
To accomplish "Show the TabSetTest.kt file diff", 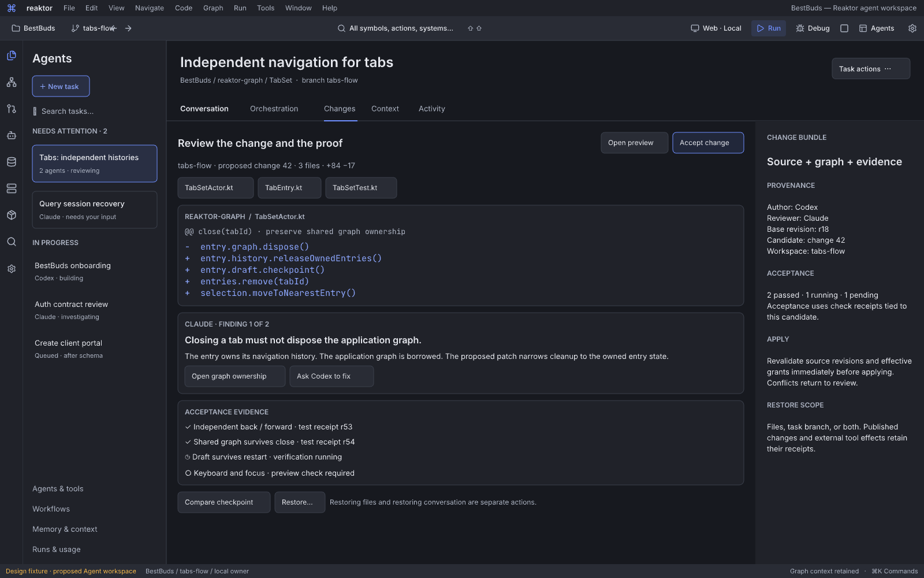I will [x=361, y=188].
